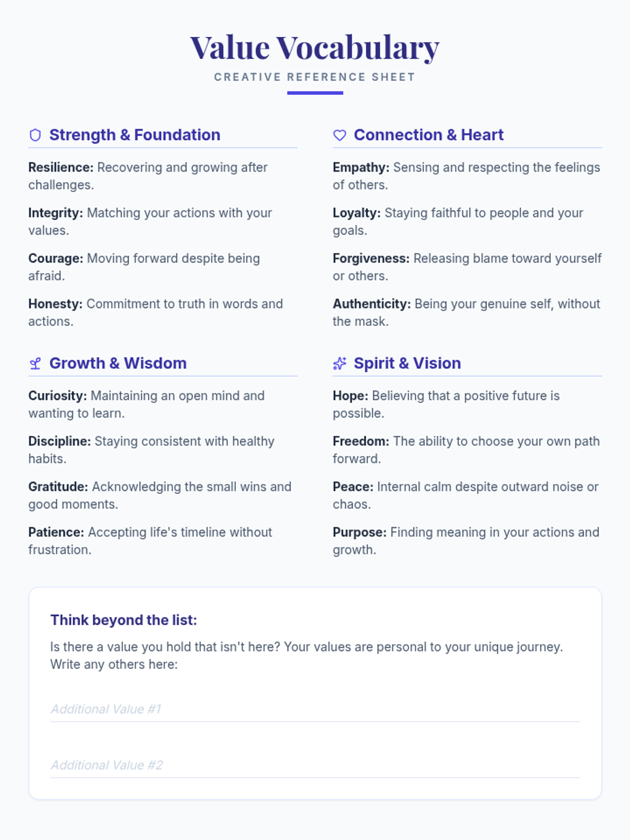This screenshot has width=630, height=840.
Task: Click the Think beyond the list heading
Action: coord(123,620)
